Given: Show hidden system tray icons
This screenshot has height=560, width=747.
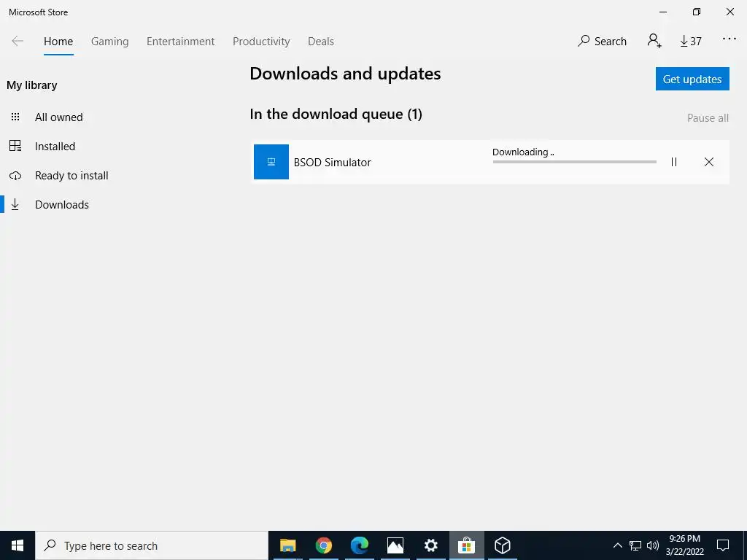Looking at the screenshot, I should pyautogui.click(x=617, y=545).
